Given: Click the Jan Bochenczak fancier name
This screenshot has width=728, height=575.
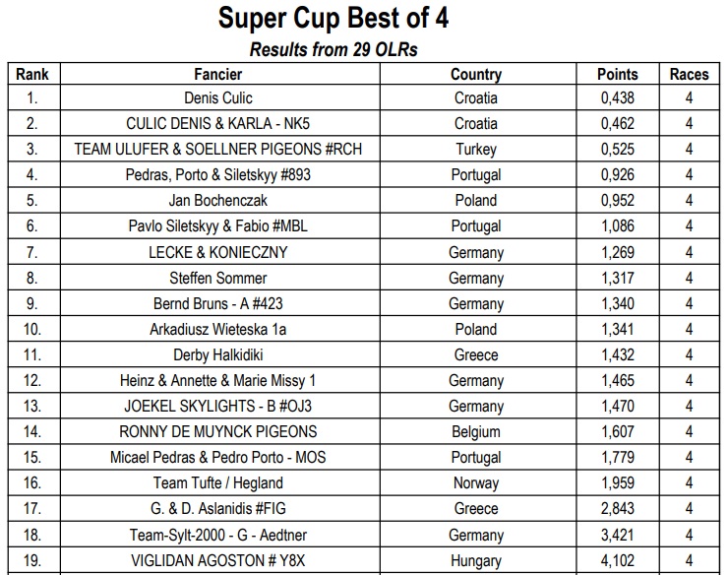Looking at the screenshot, I should tap(218, 201).
